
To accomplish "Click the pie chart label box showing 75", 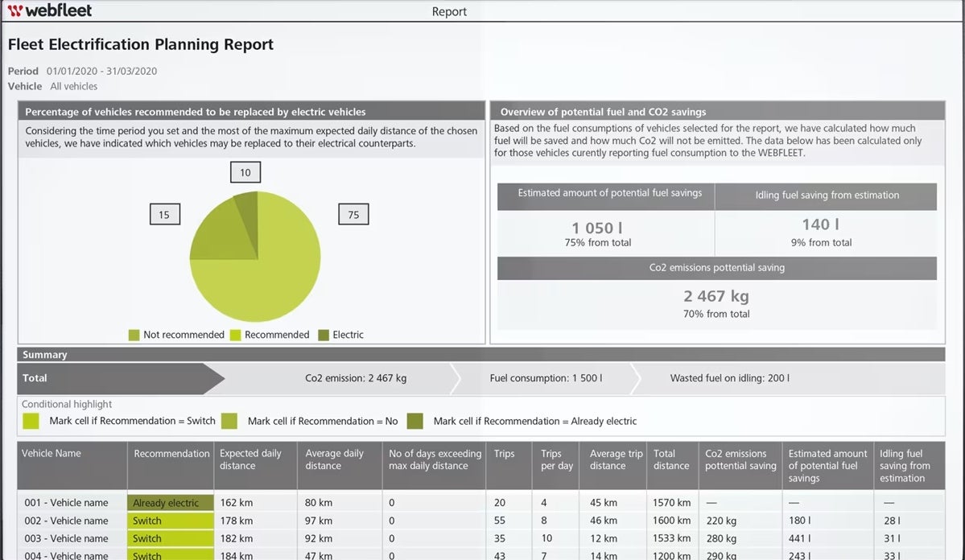I will [x=353, y=214].
